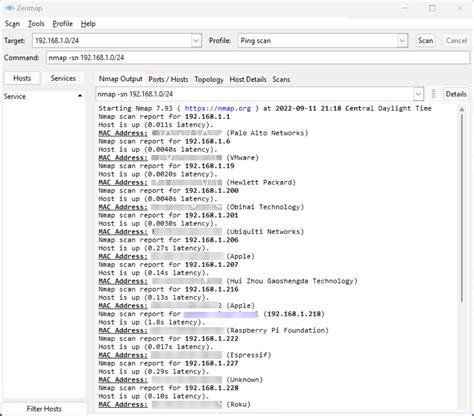Maximize the Zenmap window
Screen dimensions: 474x416
point(432,8)
